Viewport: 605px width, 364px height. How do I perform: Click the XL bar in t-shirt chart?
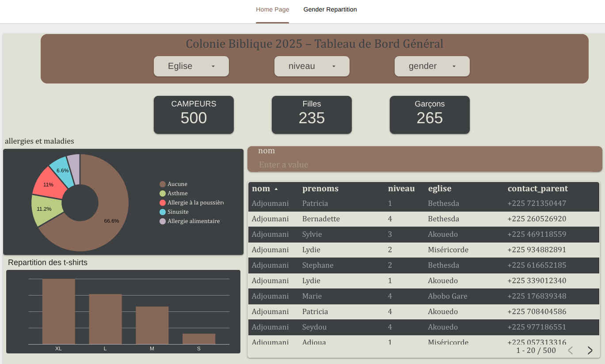[58, 311]
